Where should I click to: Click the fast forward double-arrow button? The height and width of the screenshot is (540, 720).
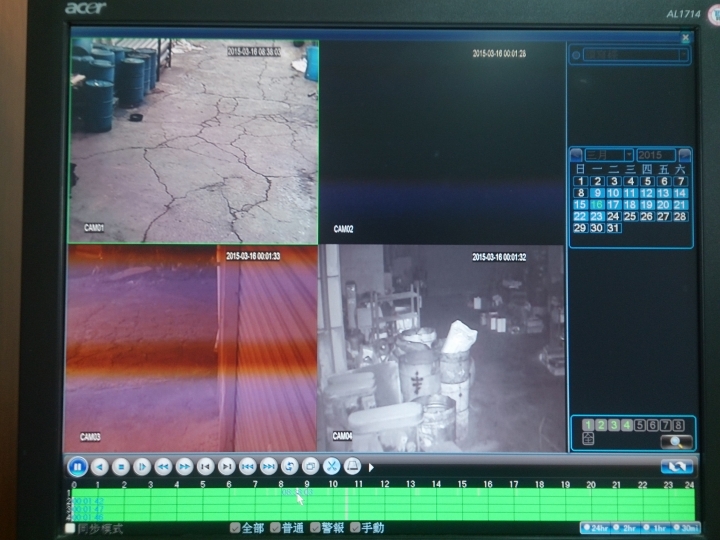click(184, 467)
